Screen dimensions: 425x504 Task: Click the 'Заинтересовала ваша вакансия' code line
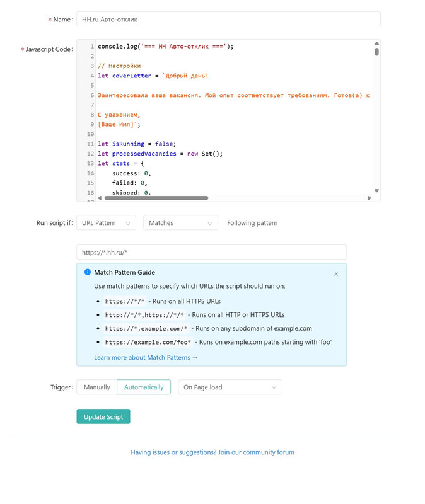233,95
